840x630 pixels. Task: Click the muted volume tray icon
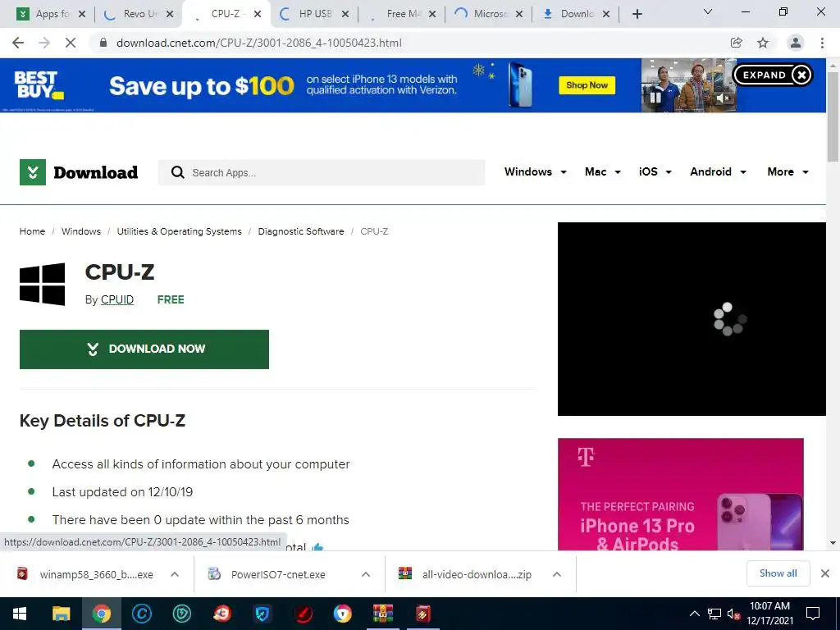(x=733, y=614)
